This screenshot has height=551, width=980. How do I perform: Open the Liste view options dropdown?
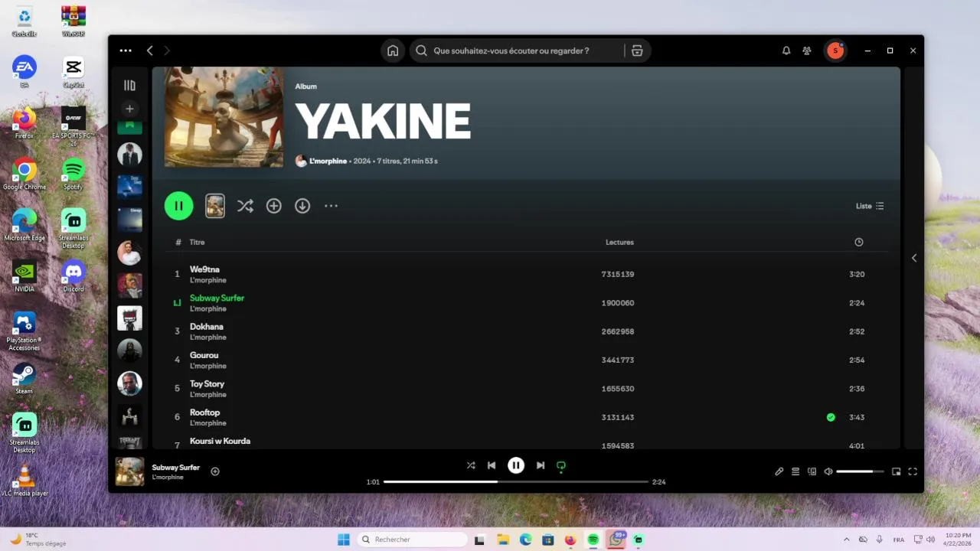point(870,206)
